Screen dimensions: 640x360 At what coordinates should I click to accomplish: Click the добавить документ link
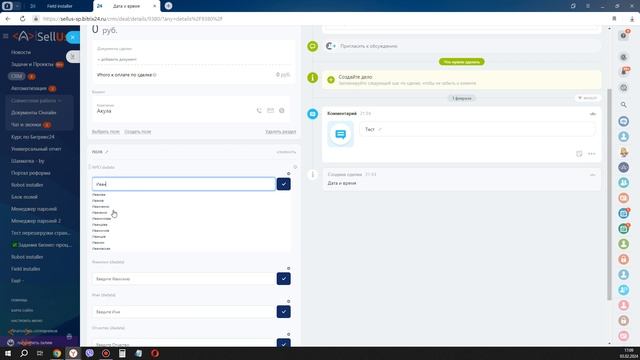coord(117,60)
